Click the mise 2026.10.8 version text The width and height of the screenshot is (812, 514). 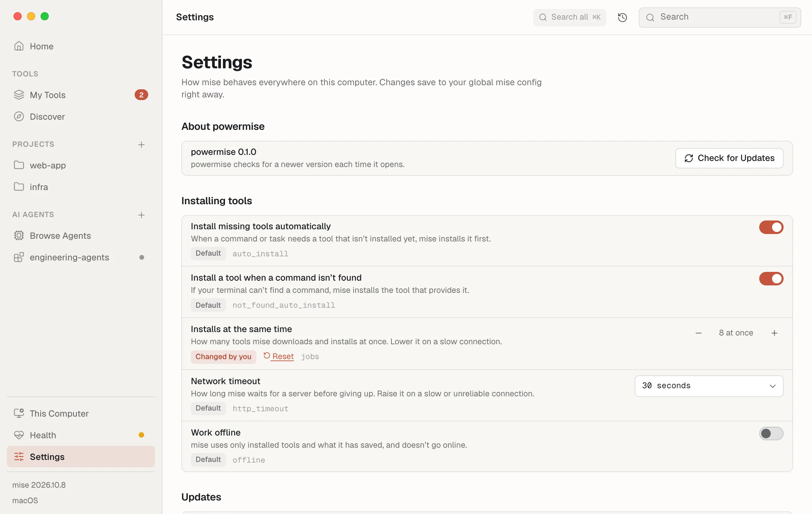(39, 485)
